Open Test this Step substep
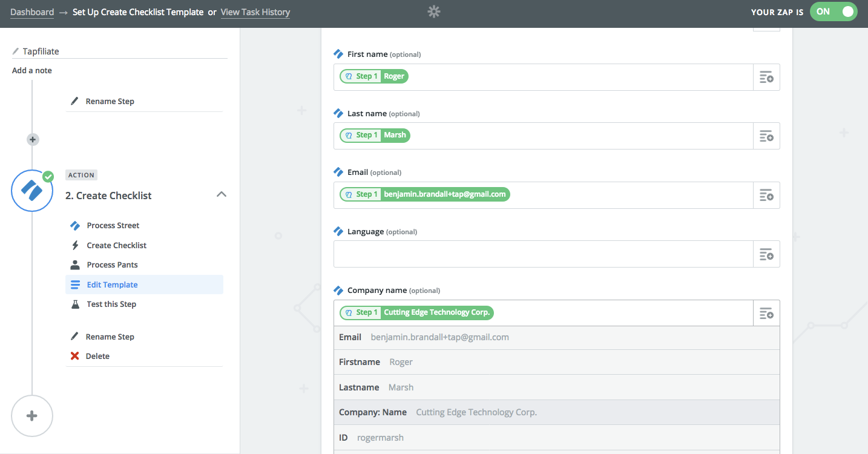This screenshot has width=868, height=454. (111, 304)
